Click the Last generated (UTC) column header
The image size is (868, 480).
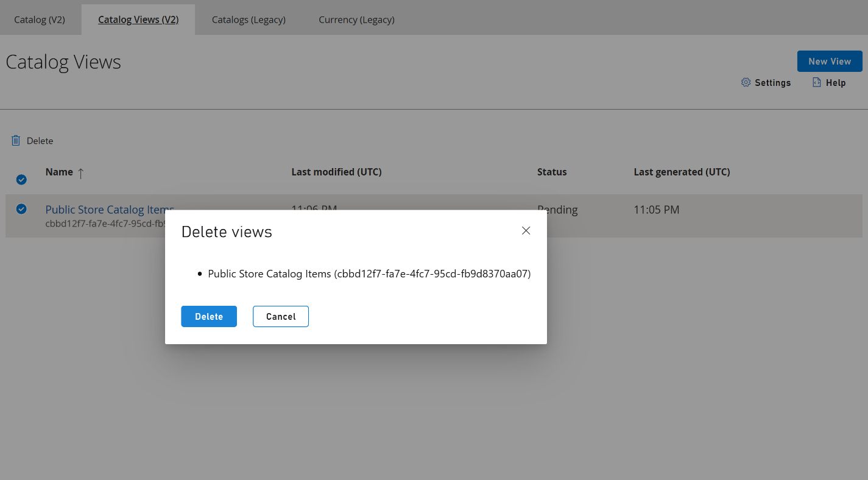[x=682, y=172]
